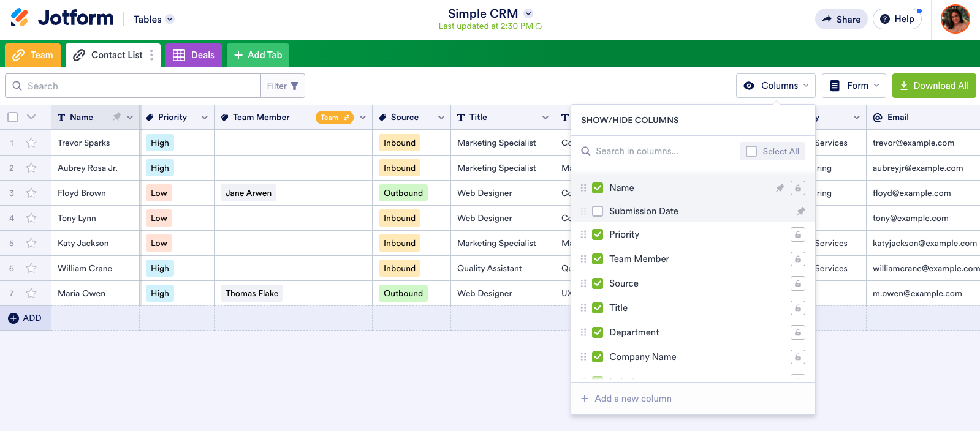The width and height of the screenshot is (980, 431).
Task: Open the Team tab
Action: pyautogui.click(x=33, y=55)
